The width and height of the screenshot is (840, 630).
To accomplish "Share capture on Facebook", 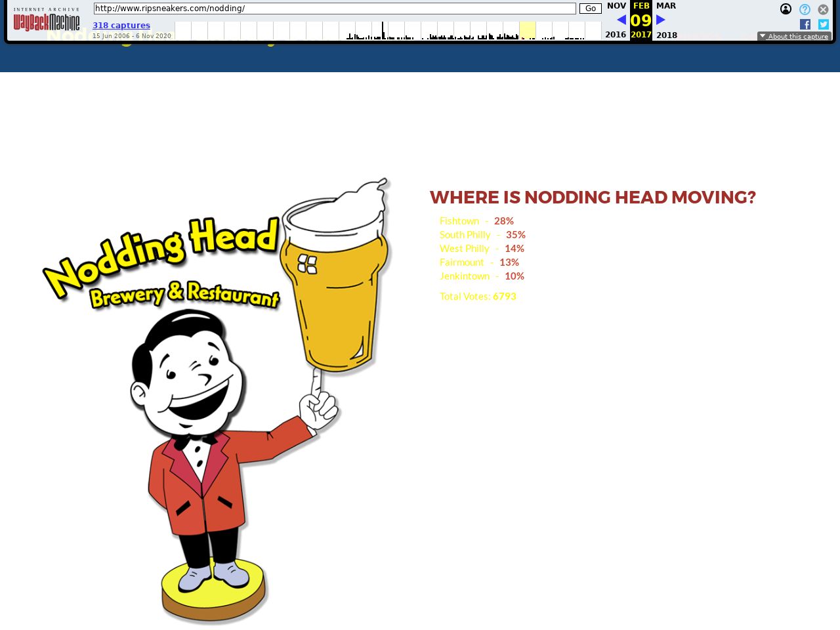I will 805,24.
